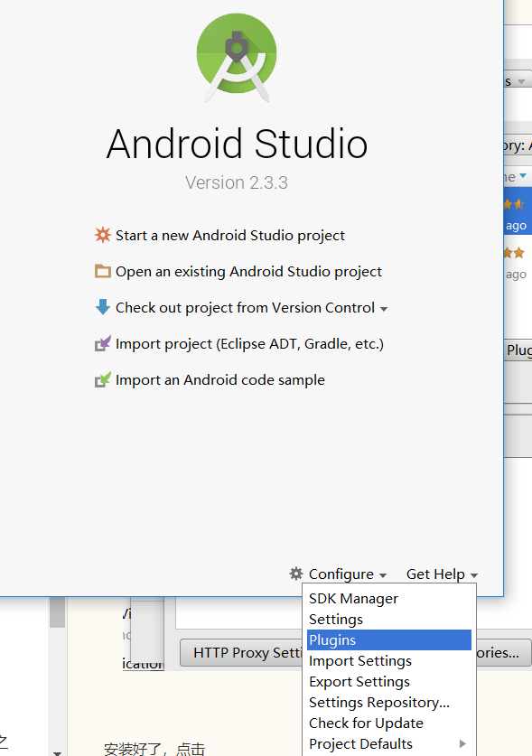Click the Configure gear icon

[x=296, y=574]
